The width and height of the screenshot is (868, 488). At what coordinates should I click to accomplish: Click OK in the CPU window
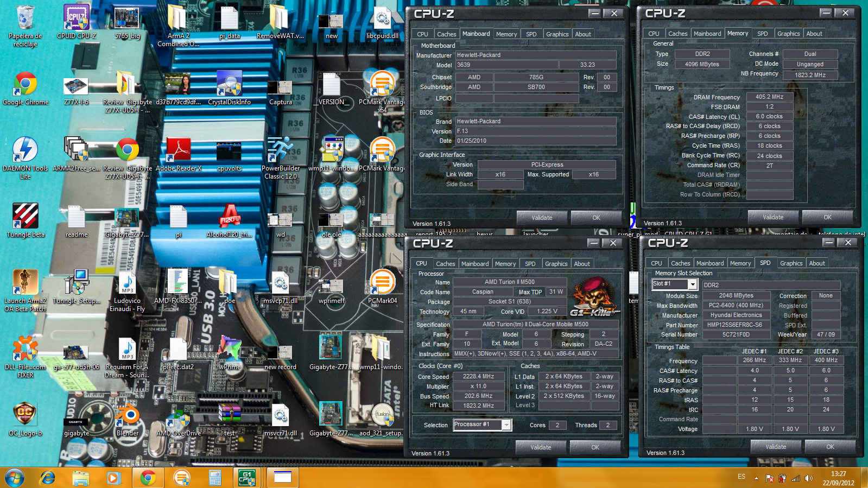[595, 447]
